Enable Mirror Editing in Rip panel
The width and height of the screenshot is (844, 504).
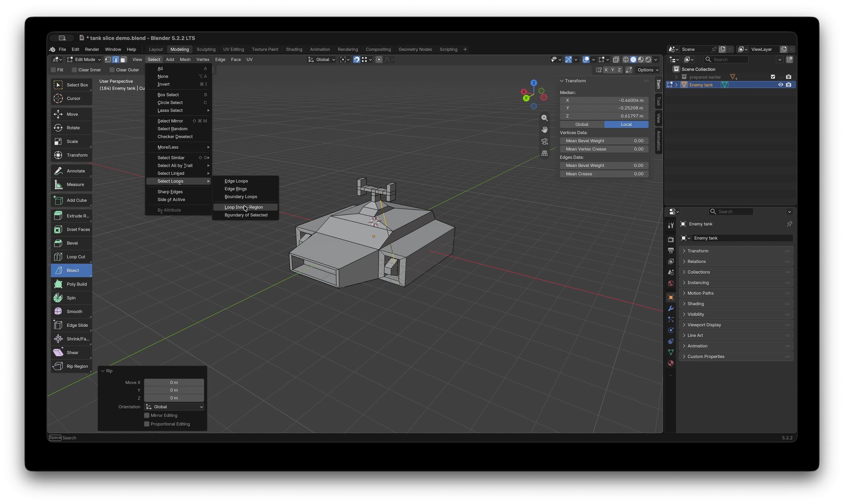tap(147, 415)
